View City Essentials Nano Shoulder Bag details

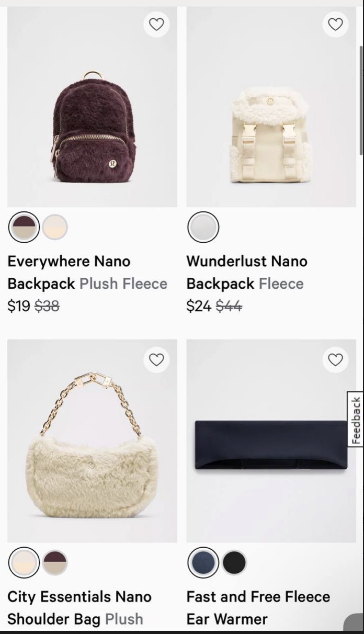click(x=78, y=607)
